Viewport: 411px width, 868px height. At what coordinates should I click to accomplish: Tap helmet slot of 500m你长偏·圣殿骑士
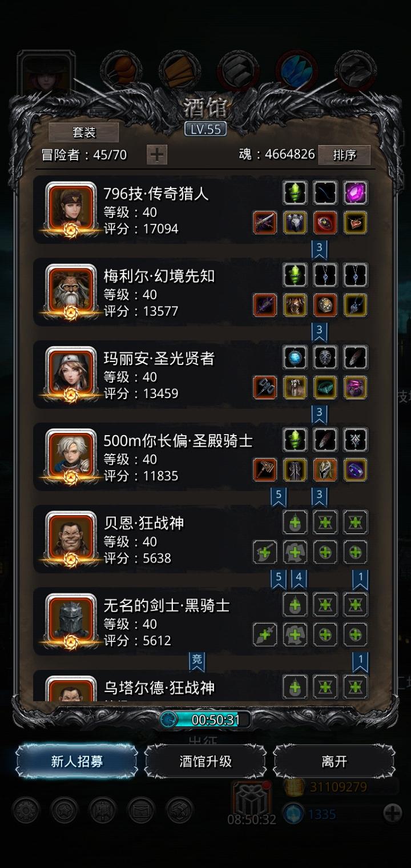325,469
